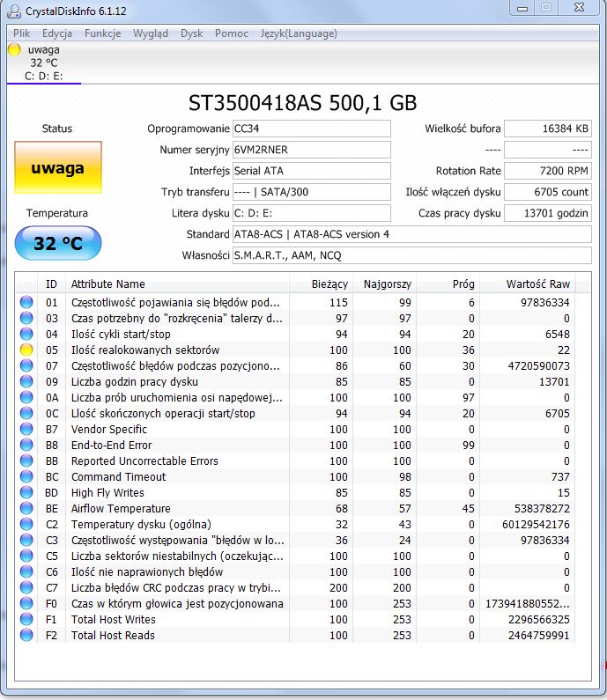Click the Rotation Rate field 7200 RPM
The height and width of the screenshot is (700, 607).
pyautogui.click(x=548, y=171)
